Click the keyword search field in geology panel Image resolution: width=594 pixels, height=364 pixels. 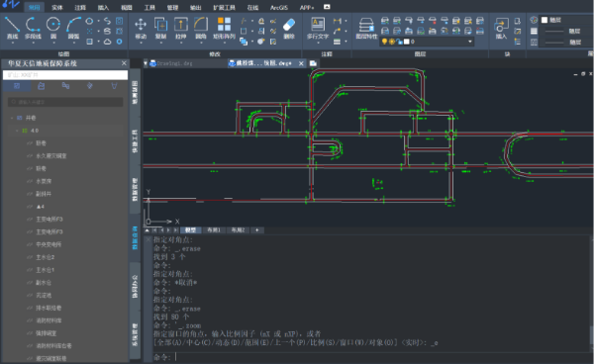click(x=65, y=102)
